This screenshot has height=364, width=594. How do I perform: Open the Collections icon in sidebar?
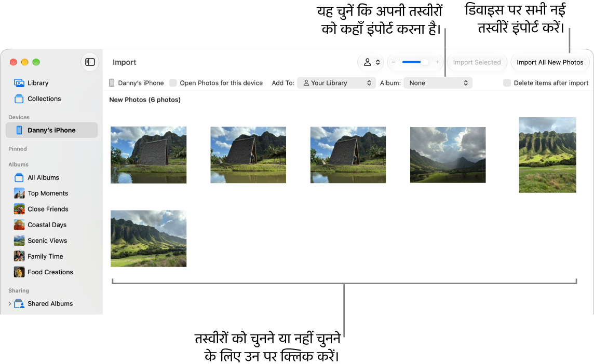coord(19,99)
